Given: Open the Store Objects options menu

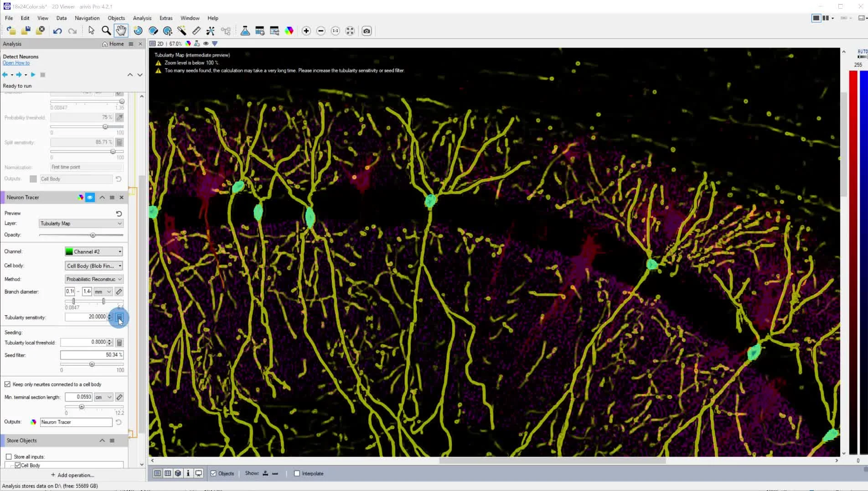Looking at the screenshot, I should [x=112, y=440].
